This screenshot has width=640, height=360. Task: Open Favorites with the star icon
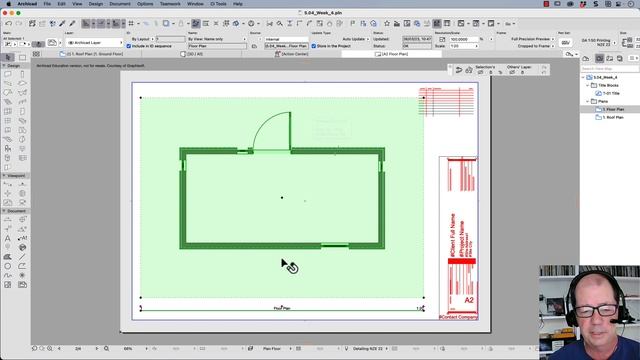tap(387, 24)
